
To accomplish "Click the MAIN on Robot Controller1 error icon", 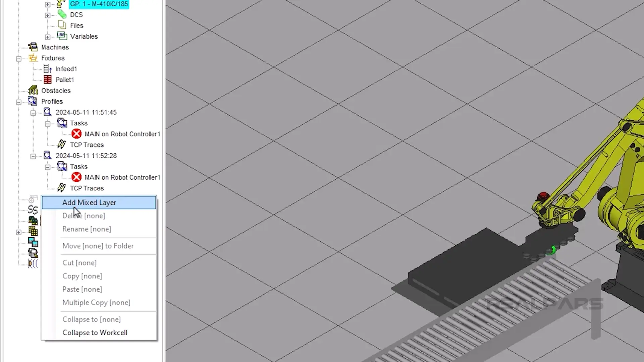I will (x=77, y=134).
